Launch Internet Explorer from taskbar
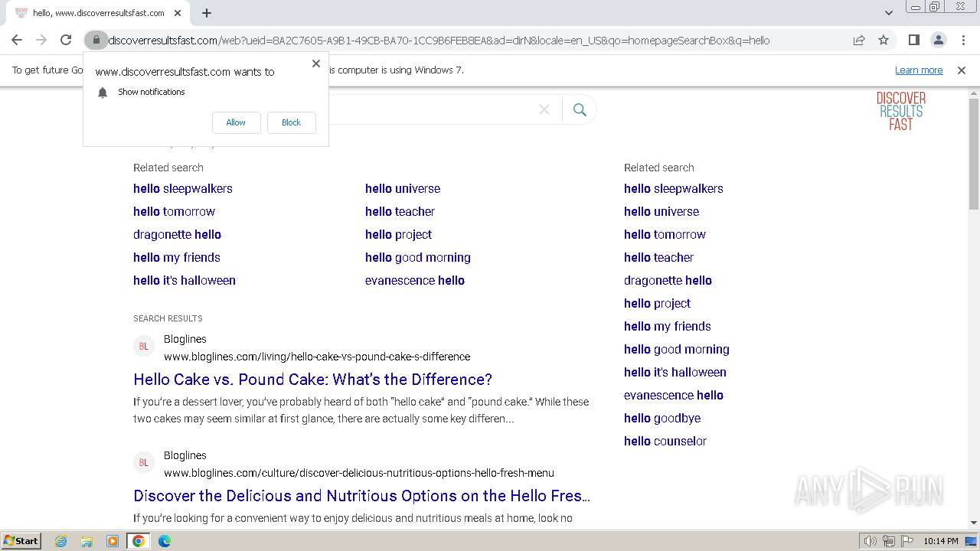980x551 pixels. pos(61,541)
